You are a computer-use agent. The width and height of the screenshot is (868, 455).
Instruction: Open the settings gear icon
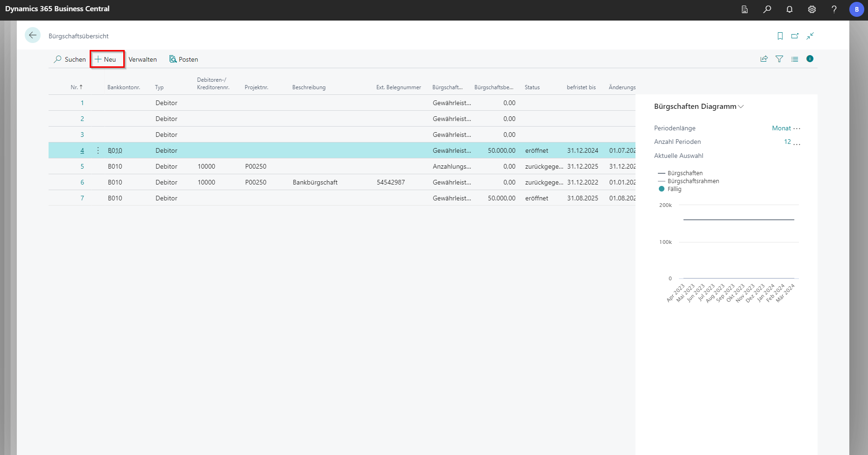point(812,9)
